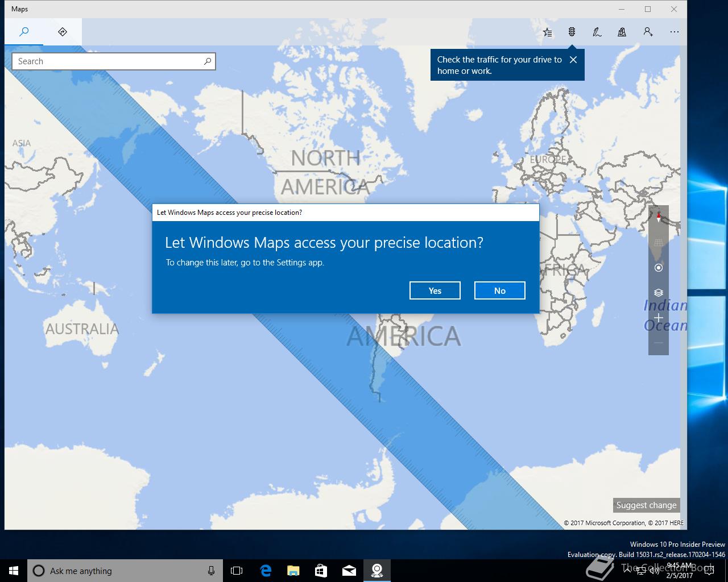Open Windows Ink pen toolbar icon
This screenshot has width=728, height=582.
tap(597, 32)
